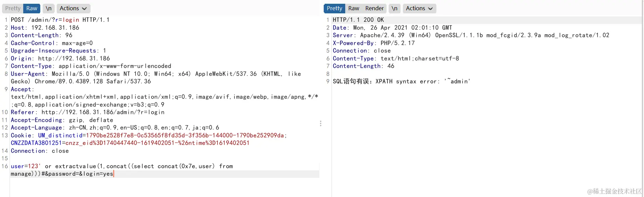This screenshot has width=644, height=197.
Task: Toggle \n display in request pane
Action: point(48,8)
